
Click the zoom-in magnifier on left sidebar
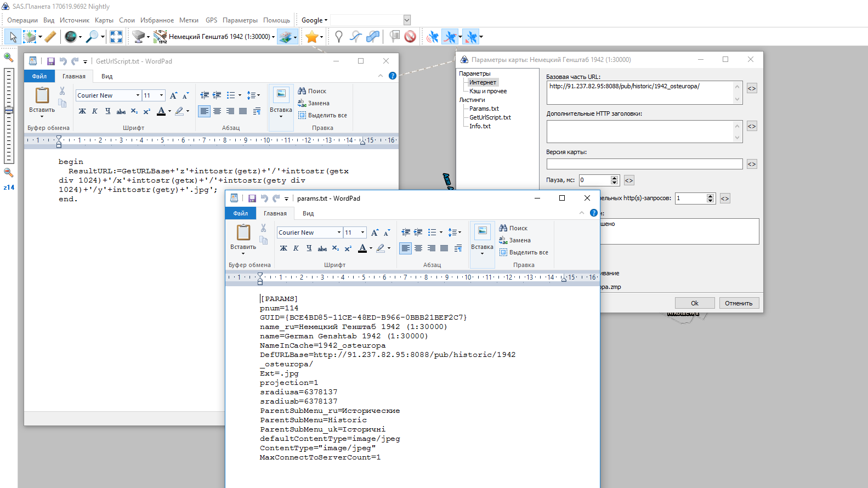pos(9,57)
